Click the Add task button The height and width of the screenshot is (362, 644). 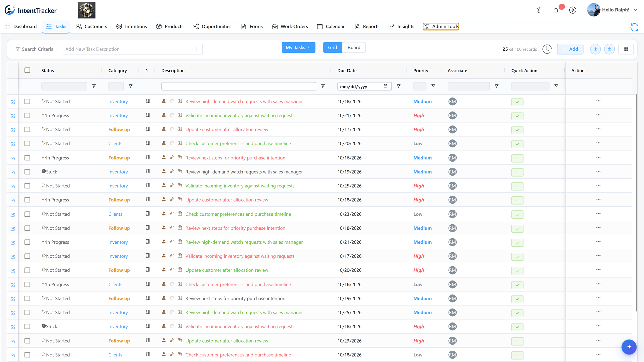click(x=570, y=49)
